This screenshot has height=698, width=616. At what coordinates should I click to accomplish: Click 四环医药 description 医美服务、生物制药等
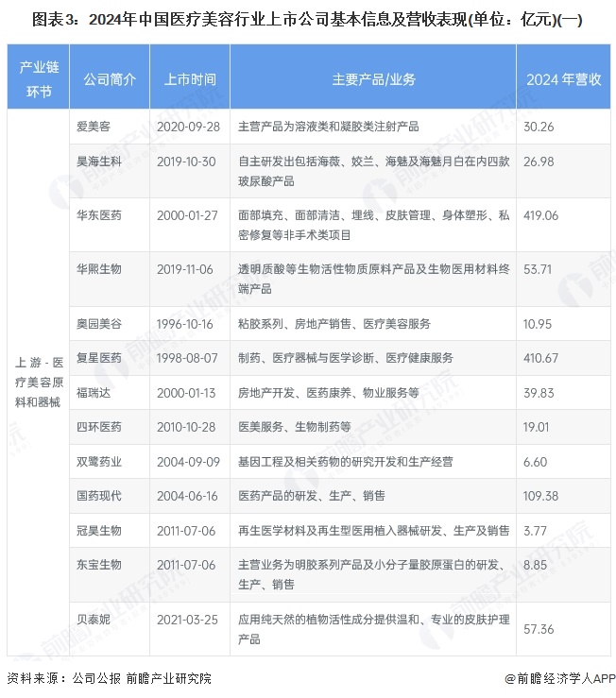point(295,427)
